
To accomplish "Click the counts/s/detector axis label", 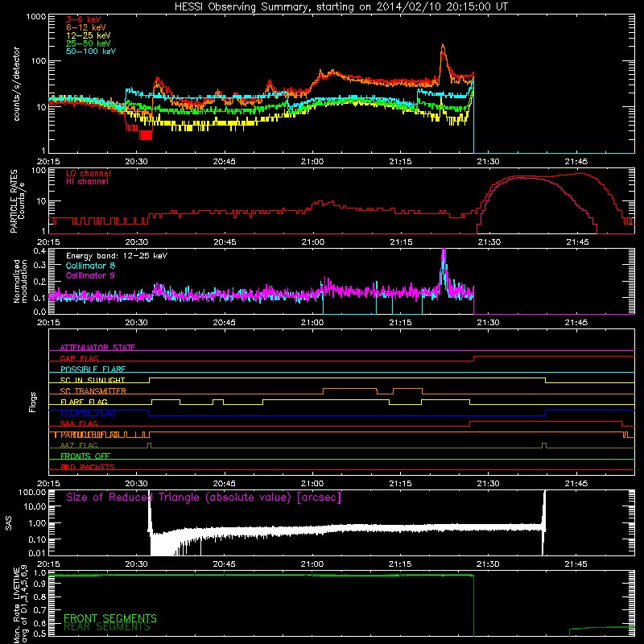I will click(x=16, y=84).
